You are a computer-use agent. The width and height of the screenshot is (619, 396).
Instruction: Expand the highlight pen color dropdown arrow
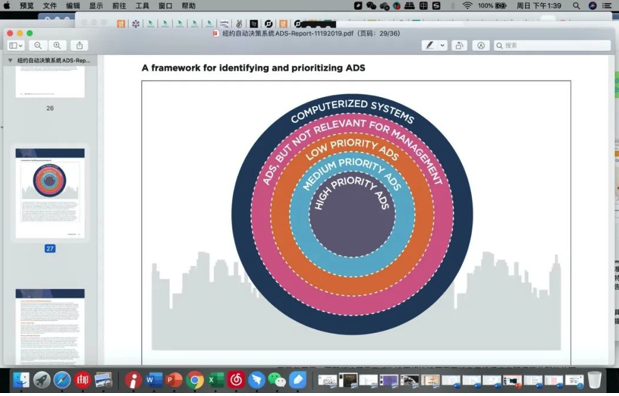point(443,45)
